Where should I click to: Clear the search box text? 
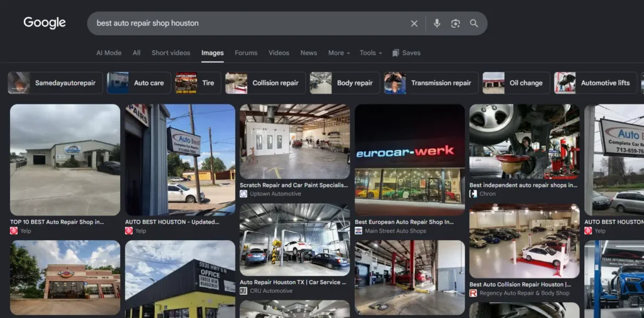pyautogui.click(x=414, y=23)
